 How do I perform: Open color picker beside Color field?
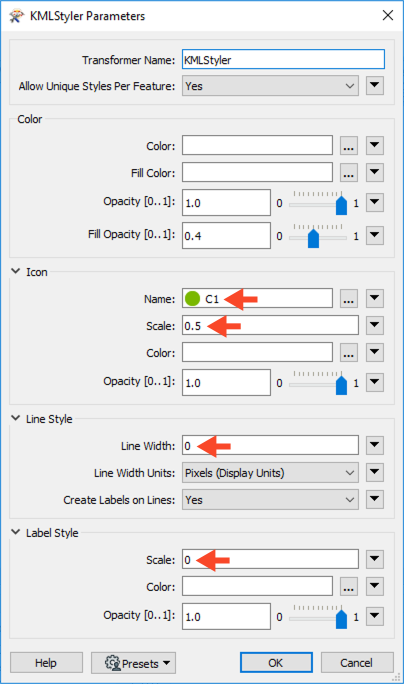[x=349, y=146]
